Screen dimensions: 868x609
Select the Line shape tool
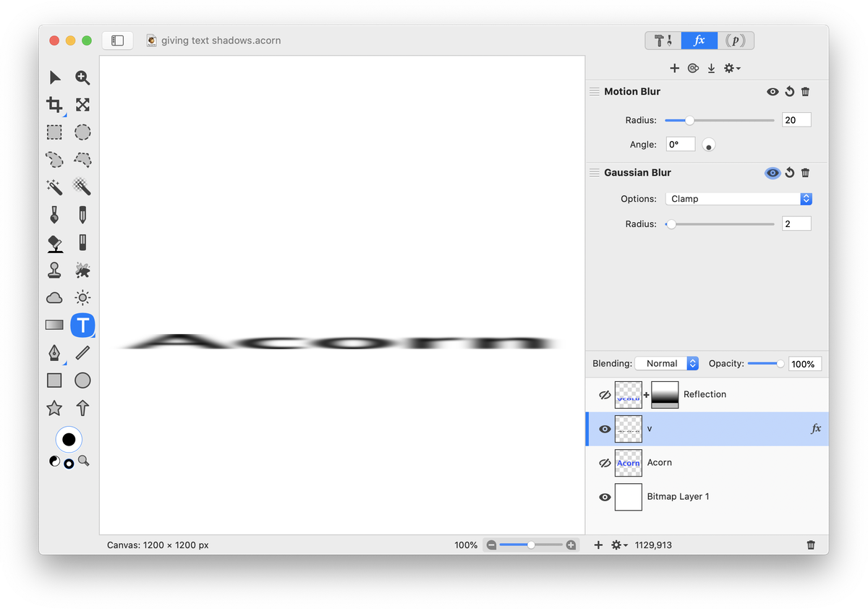(82, 353)
